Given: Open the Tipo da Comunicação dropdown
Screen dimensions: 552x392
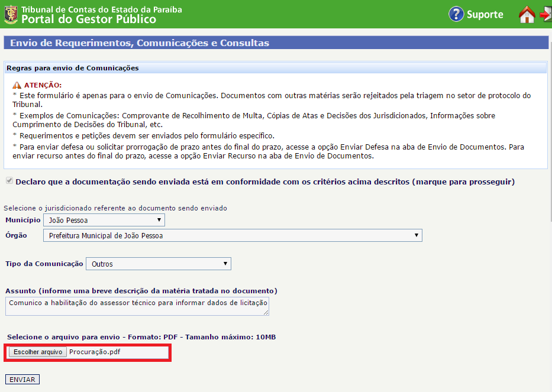Looking at the screenshot, I should pyautogui.click(x=158, y=264).
